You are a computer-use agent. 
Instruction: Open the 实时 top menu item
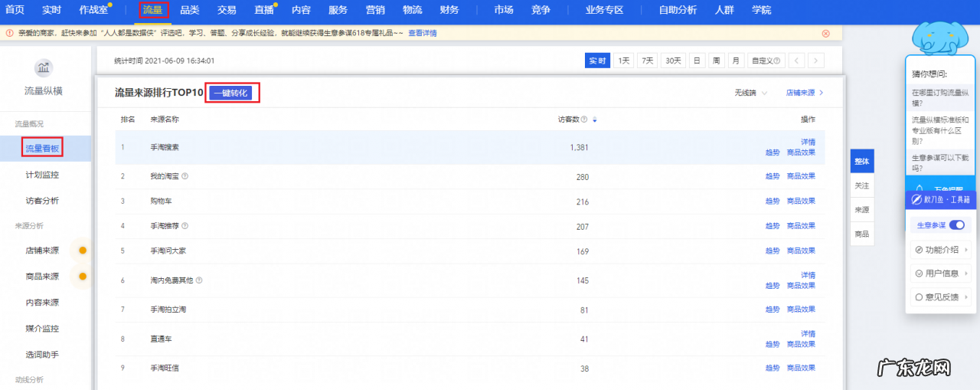click(51, 11)
